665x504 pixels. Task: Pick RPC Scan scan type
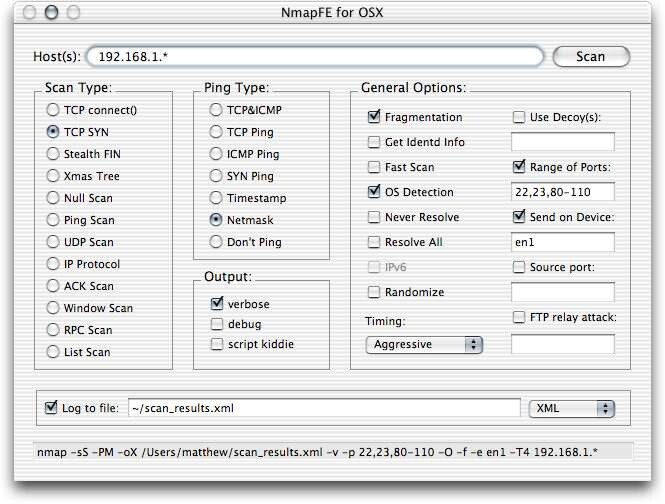tap(53, 330)
